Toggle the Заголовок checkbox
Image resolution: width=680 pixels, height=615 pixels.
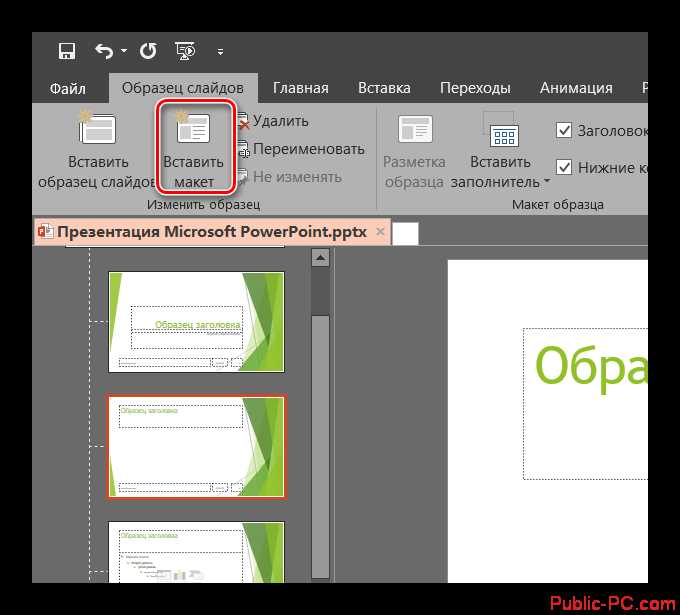pyautogui.click(x=564, y=130)
